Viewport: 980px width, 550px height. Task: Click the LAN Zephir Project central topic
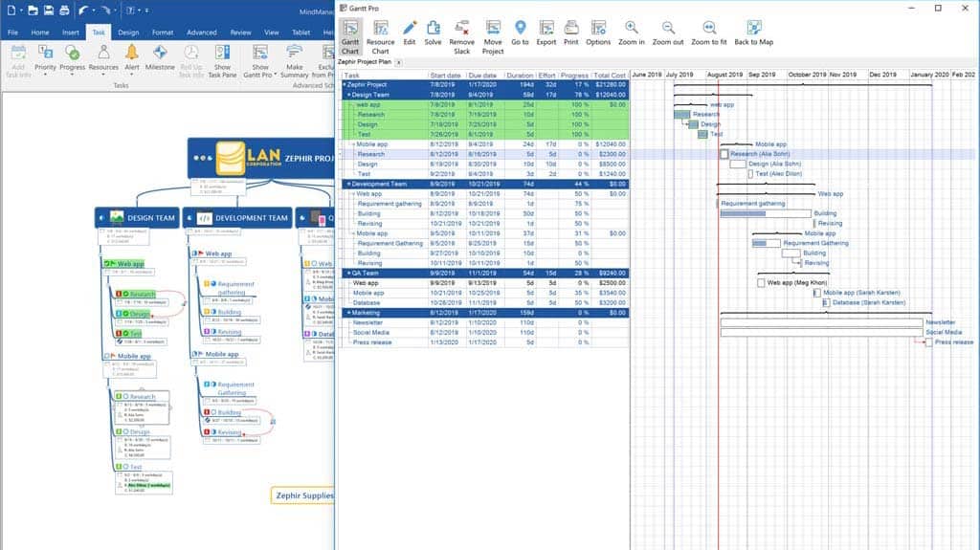(x=261, y=158)
